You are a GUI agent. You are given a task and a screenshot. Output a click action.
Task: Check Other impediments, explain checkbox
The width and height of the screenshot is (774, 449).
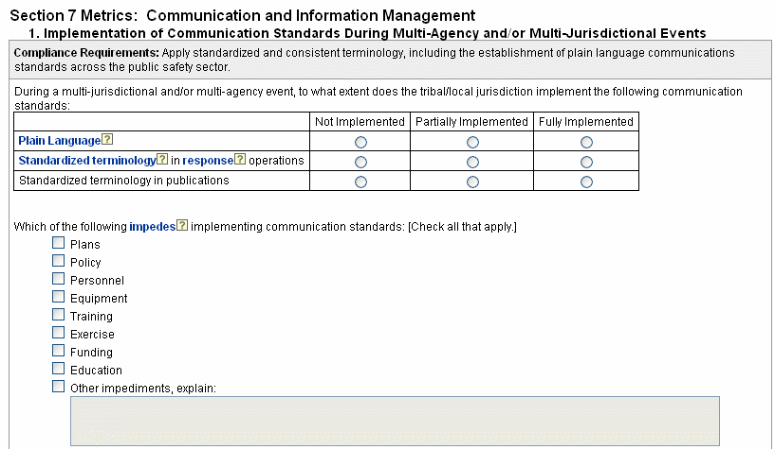pos(58,387)
